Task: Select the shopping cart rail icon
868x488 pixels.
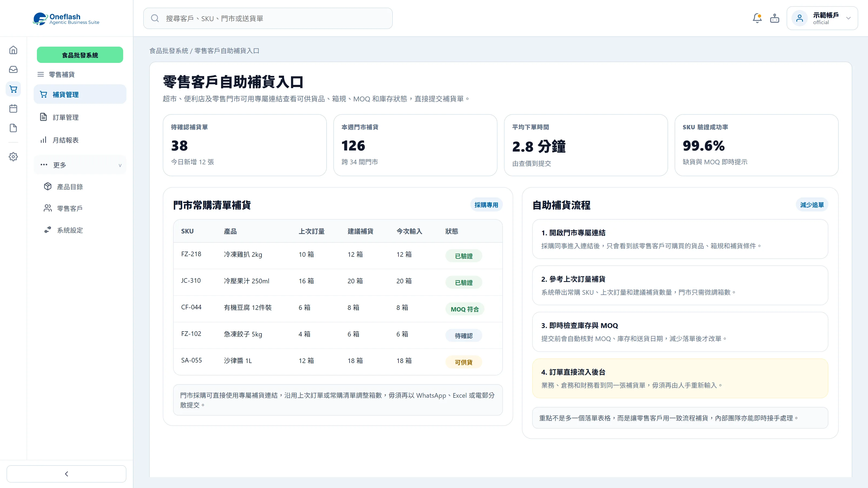Action: coord(13,89)
